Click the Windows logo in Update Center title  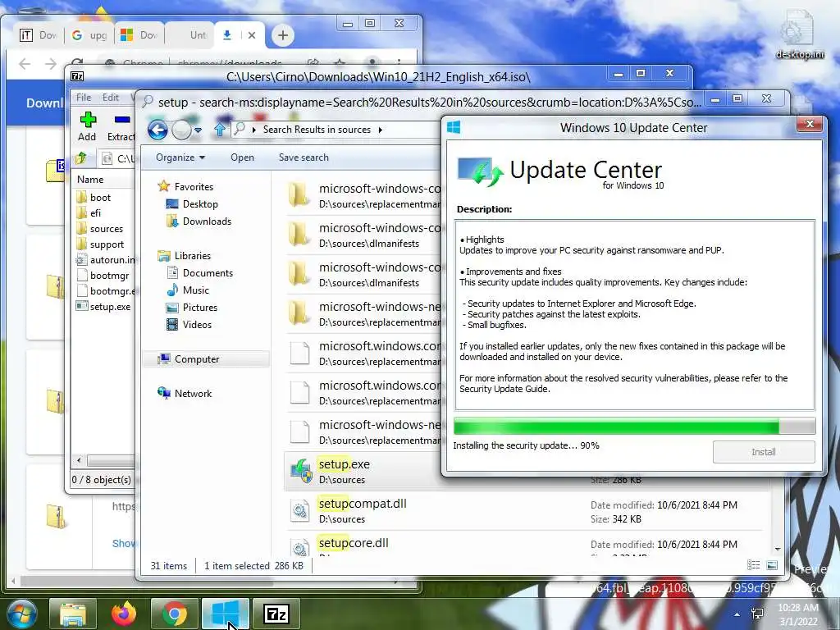tap(454, 127)
